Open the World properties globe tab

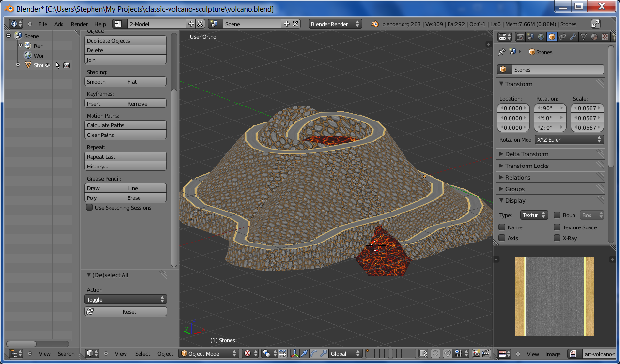[x=541, y=37]
